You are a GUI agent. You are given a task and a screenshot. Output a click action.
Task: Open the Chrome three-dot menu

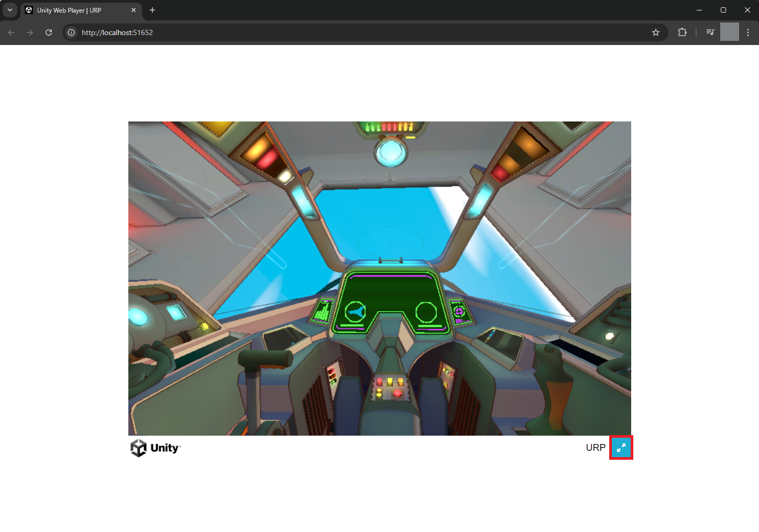pyautogui.click(x=748, y=32)
